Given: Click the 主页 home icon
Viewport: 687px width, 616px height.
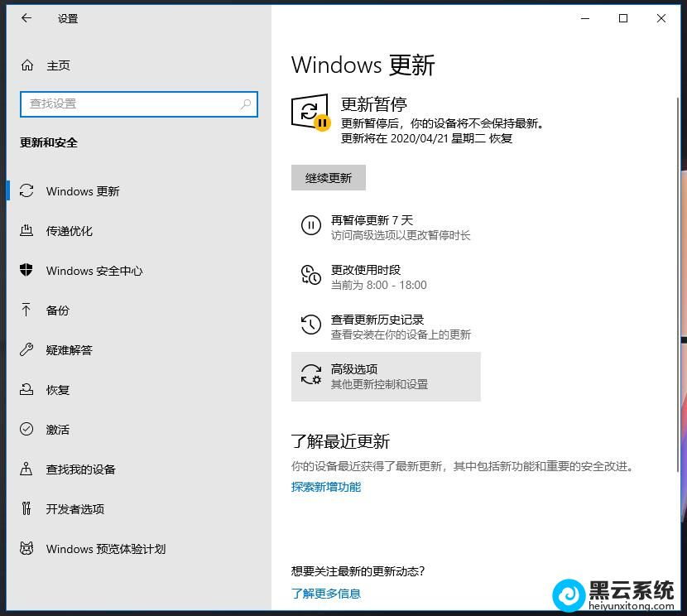Looking at the screenshot, I should tap(26, 65).
